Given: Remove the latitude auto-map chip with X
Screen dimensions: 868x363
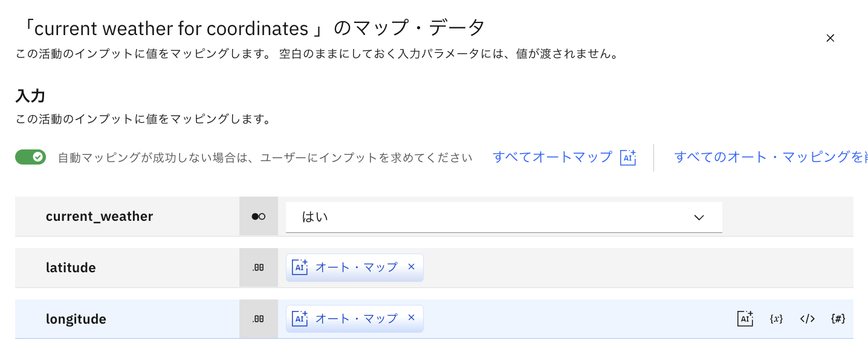Looking at the screenshot, I should click(x=412, y=267).
